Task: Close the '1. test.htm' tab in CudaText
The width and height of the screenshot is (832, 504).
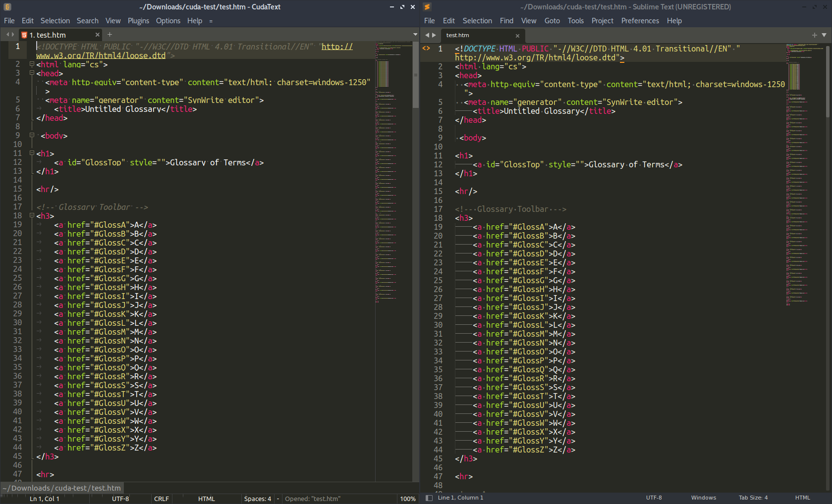Action: pyautogui.click(x=98, y=35)
